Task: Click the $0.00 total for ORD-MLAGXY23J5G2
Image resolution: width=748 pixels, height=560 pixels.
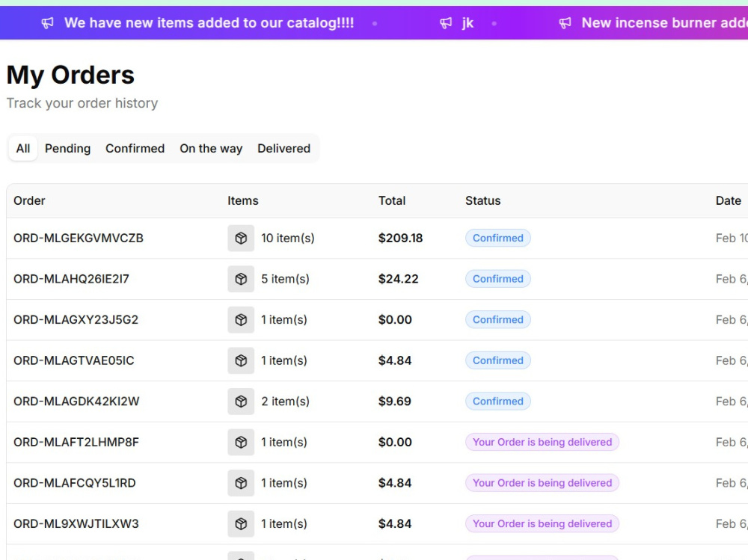Action: pos(395,319)
